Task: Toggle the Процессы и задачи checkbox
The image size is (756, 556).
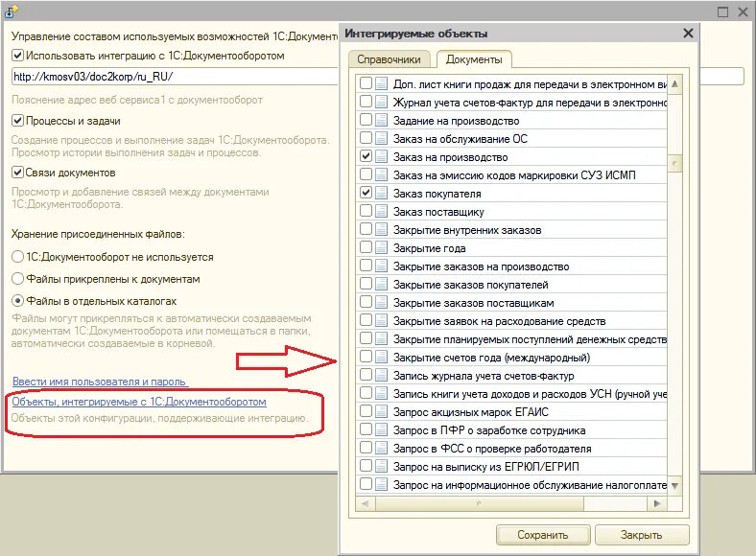Action: (x=17, y=121)
